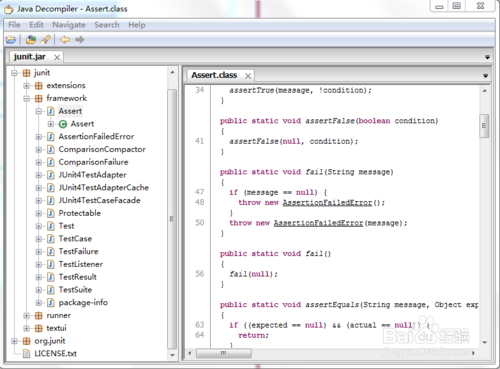The height and width of the screenshot is (369, 500).
Task: Close the junit.jar tab
Action: tap(57, 57)
